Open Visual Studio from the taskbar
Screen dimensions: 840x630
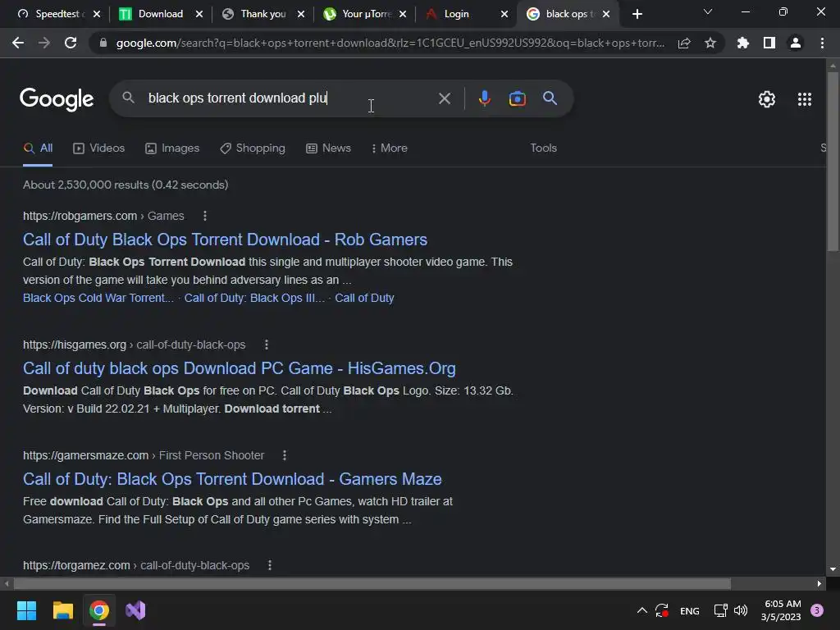pyautogui.click(x=135, y=610)
